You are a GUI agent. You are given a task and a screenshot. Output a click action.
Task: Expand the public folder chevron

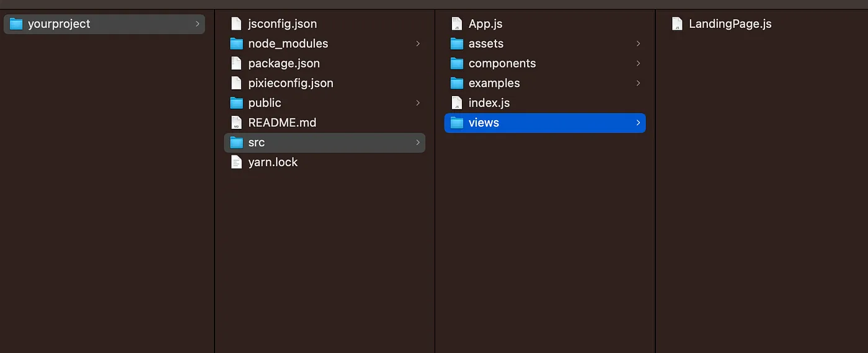pos(418,103)
